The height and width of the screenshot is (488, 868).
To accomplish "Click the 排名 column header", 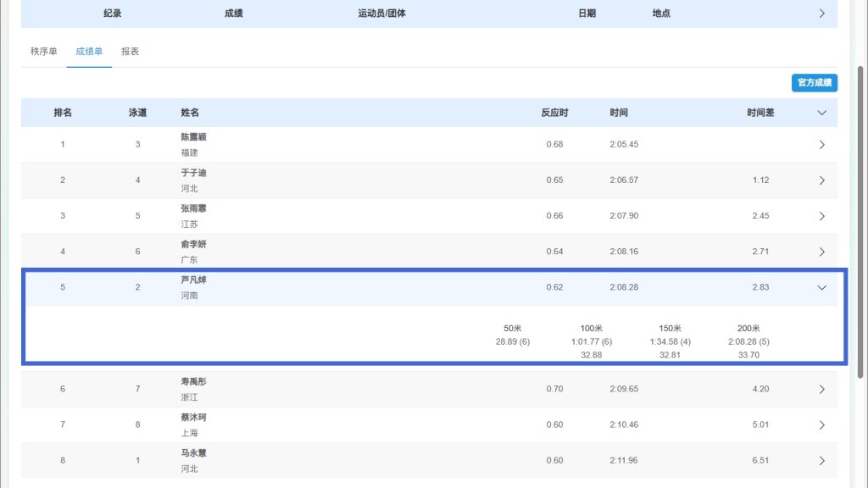I will click(63, 113).
